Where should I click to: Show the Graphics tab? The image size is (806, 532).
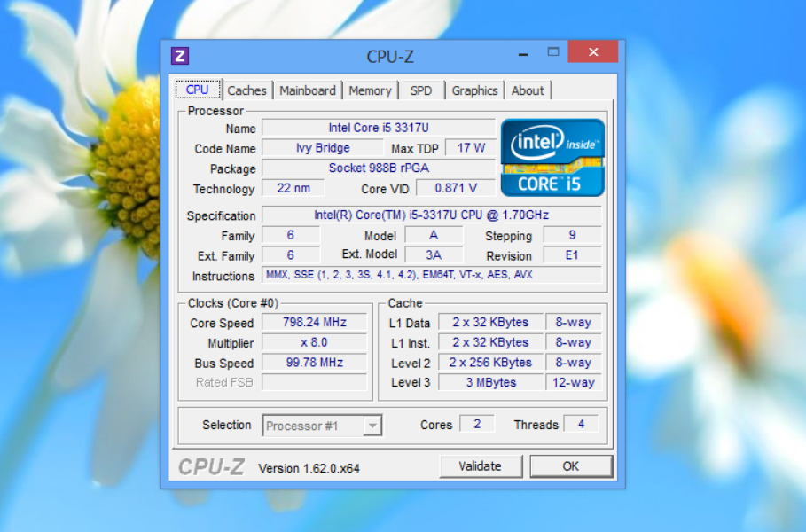click(474, 90)
